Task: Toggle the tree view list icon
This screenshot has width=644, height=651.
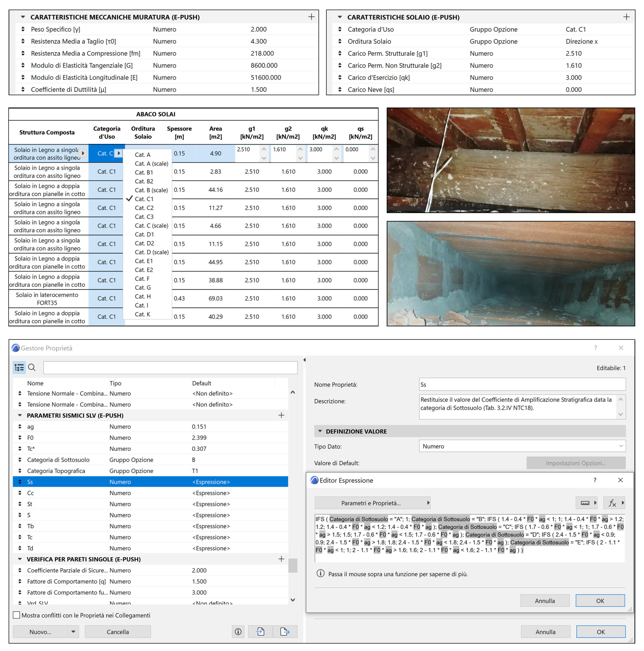Action: [x=19, y=367]
